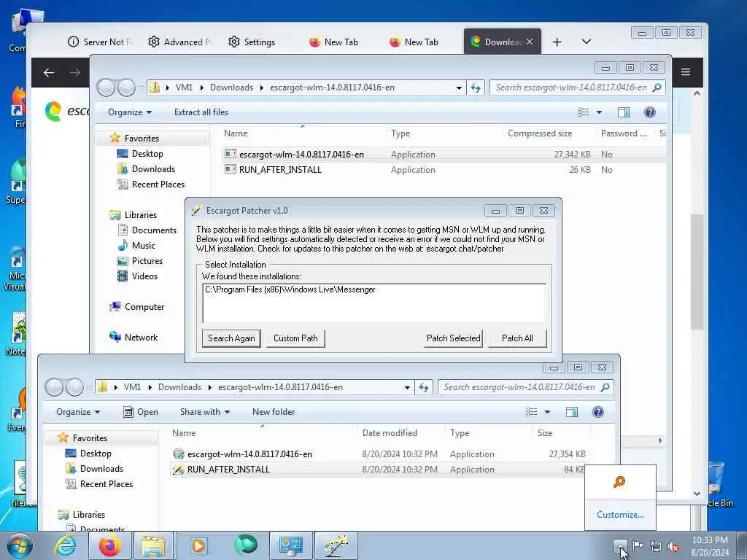Open Internet Explorer from taskbar
Image resolution: width=747 pixels, height=560 pixels.
tap(65, 545)
